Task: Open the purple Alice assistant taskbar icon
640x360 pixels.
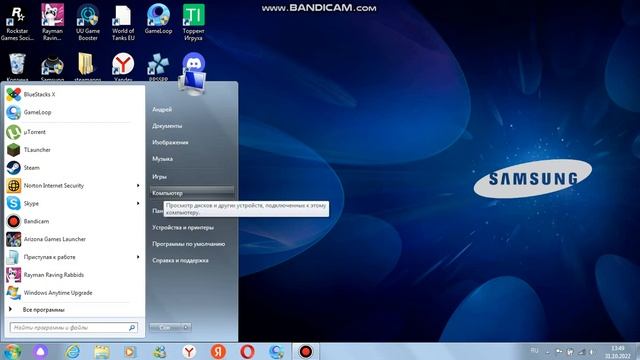Action: [x=40, y=351]
